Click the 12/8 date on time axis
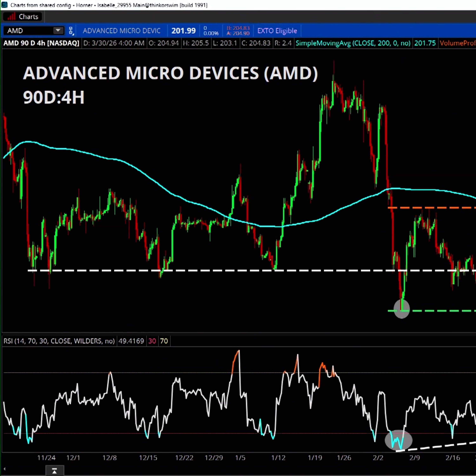Image resolution: width=476 pixels, height=476 pixels. click(x=110, y=458)
